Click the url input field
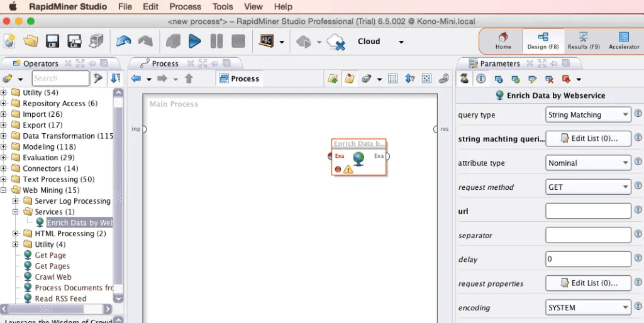The height and width of the screenshot is (323, 644). [x=588, y=211]
